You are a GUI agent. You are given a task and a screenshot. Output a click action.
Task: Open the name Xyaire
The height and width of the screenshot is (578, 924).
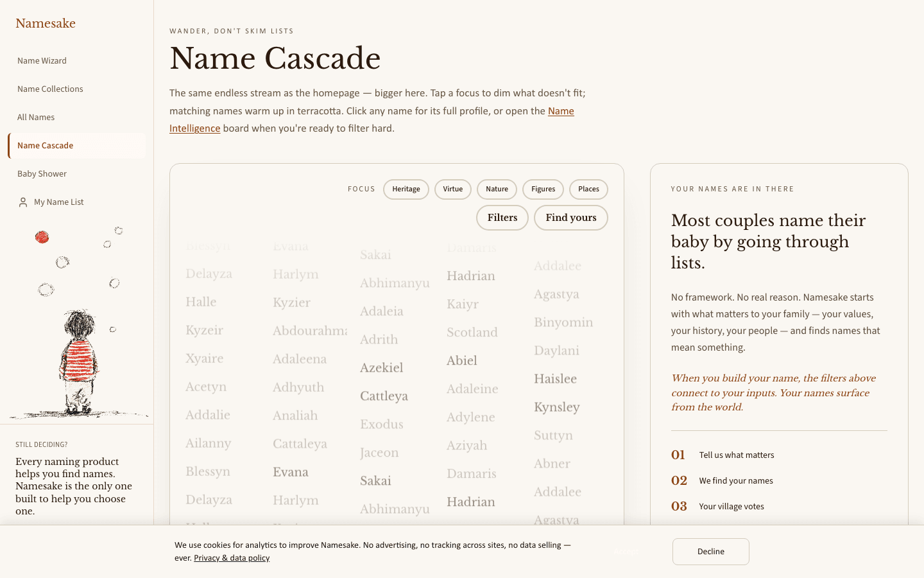pyautogui.click(x=204, y=358)
